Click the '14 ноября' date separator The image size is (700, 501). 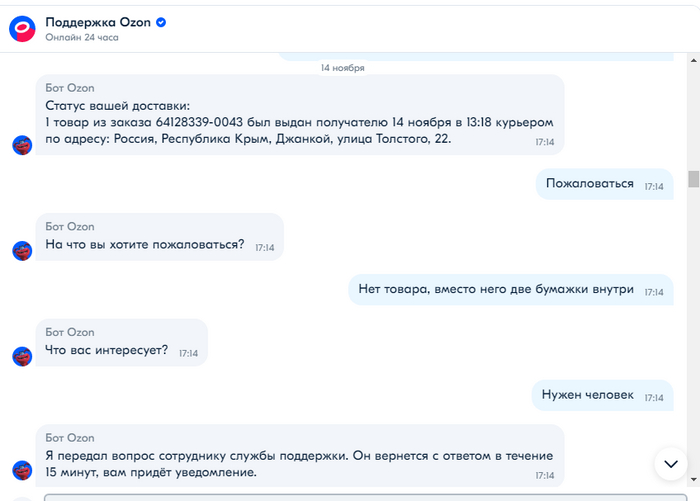pyautogui.click(x=342, y=68)
